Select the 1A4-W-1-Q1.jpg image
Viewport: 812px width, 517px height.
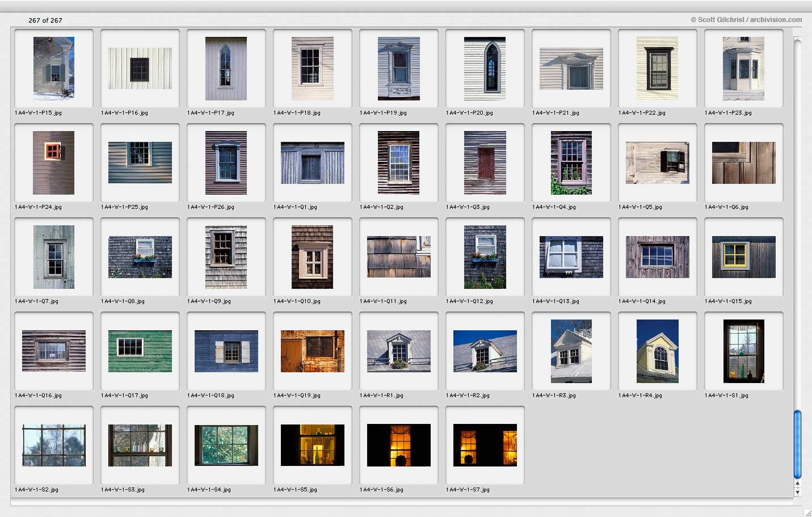[x=313, y=162]
